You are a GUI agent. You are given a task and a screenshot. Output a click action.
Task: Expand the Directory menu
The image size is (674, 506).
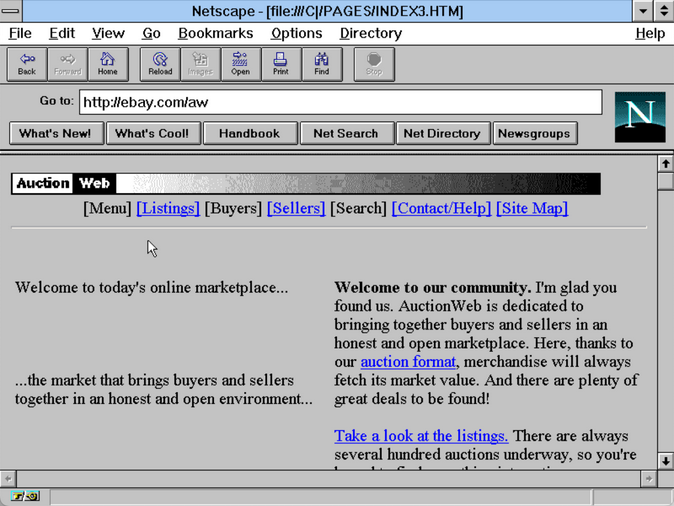[x=370, y=33]
